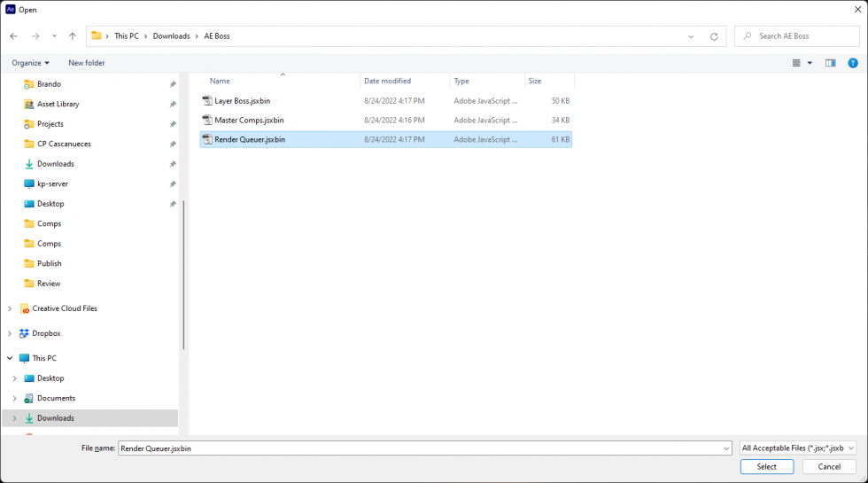Screen dimensions: 868x483
Task: Expand the Dropbox tree node
Action: click(10, 333)
